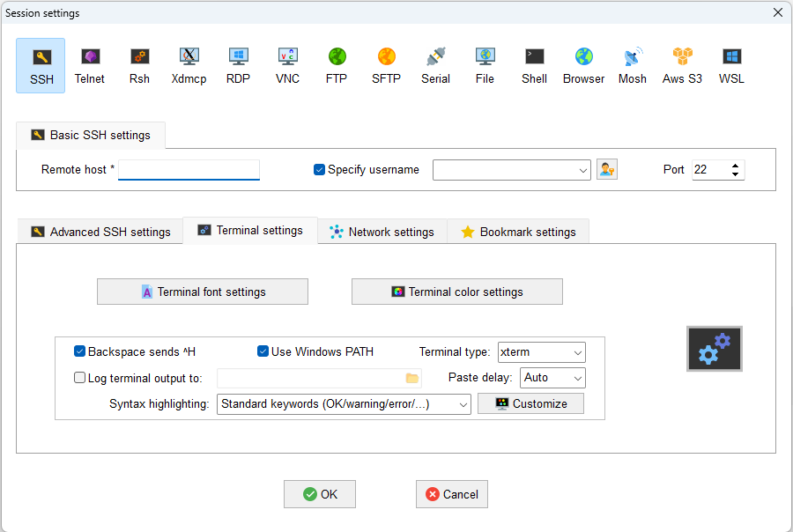793x532 pixels.
Task: Enable Log terminal output to checkbox
Action: pyautogui.click(x=79, y=378)
